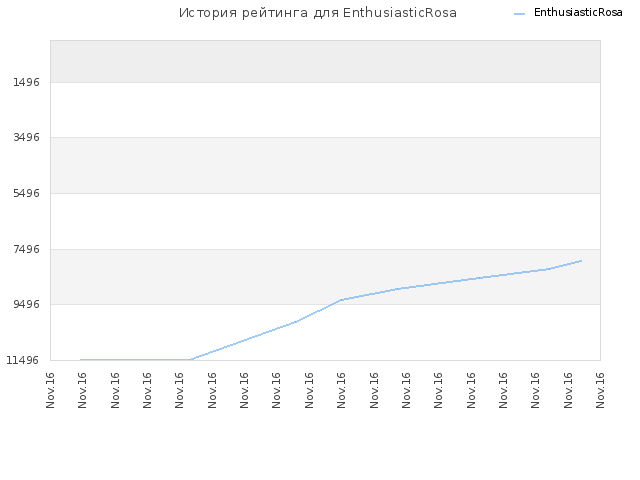The height and width of the screenshot is (480, 640).
Task: Click the white band between 5496 and 7496
Action: (325, 221)
